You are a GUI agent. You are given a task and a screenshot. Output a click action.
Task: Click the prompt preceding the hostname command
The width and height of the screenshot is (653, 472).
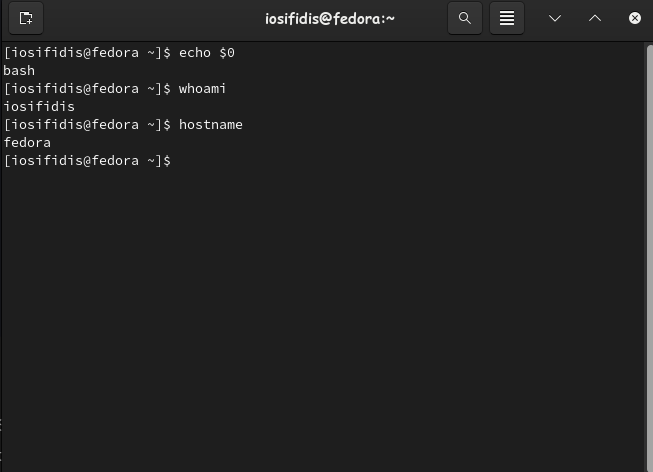tap(87, 125)
